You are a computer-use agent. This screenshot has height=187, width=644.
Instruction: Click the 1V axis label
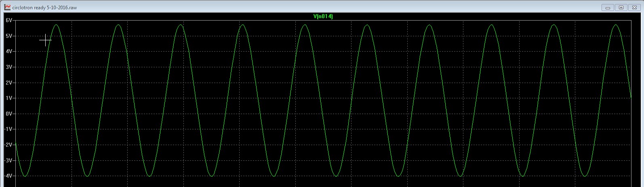tap(9, 98)
